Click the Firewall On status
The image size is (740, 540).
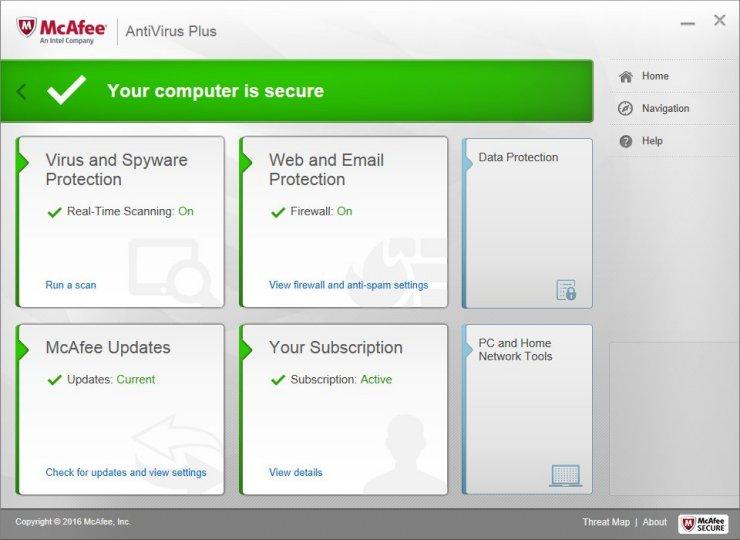click(x=344, y=212)
